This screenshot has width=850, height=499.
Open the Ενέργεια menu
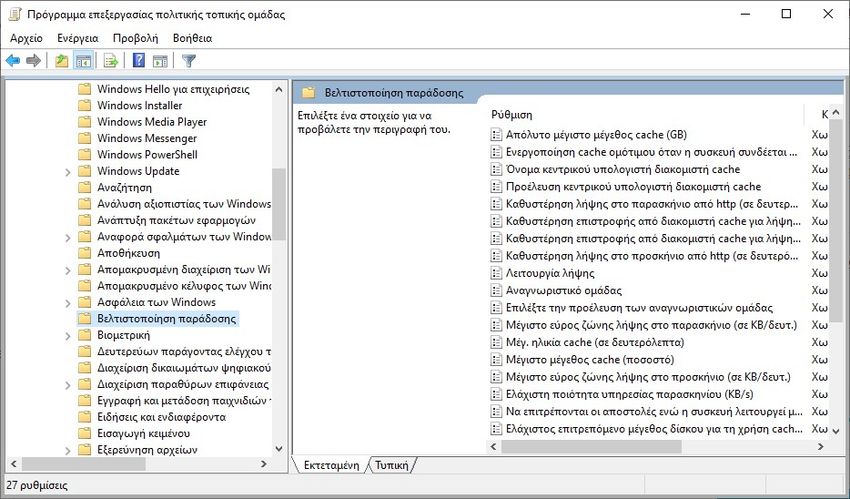78,38
